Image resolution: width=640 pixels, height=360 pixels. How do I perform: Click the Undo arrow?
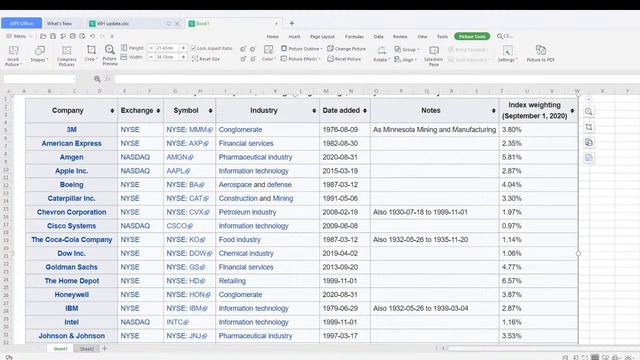tap(93, 36)
